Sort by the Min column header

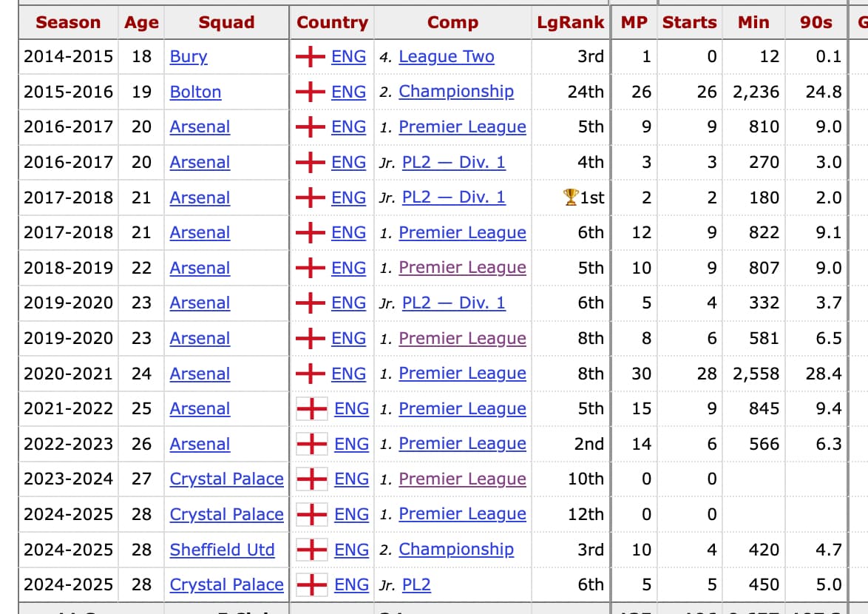point(753,22)
